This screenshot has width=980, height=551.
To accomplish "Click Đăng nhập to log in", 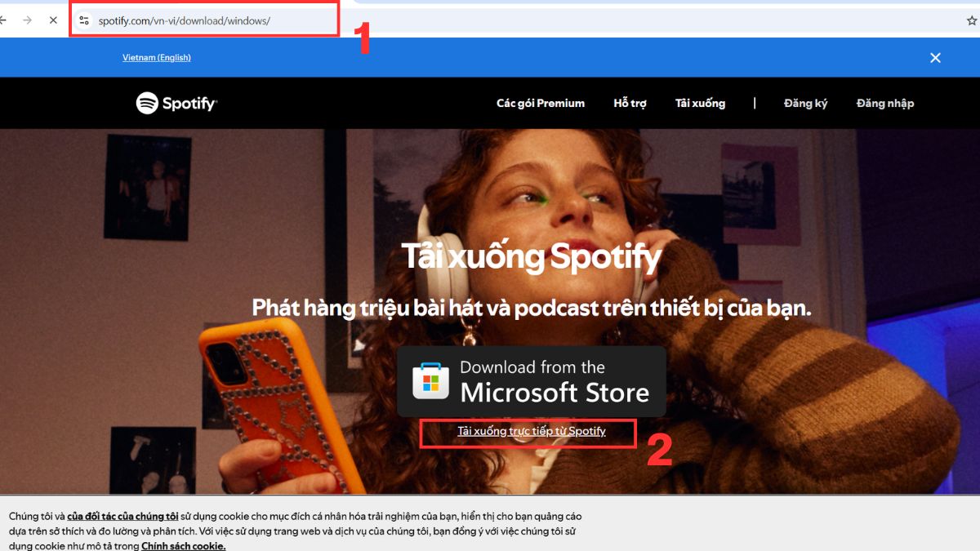I will pyautogui.click(x=885, y=103).
